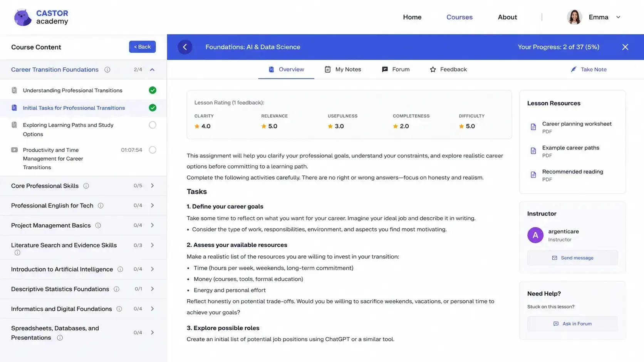Mark Productivity and Time Management lesson complete

(153, 150)
